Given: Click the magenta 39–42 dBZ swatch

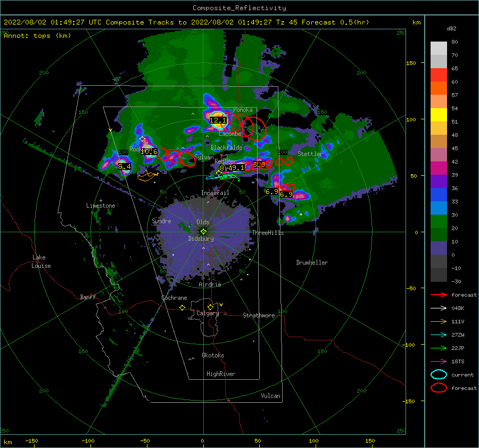Looking at the screenshot, I should coord(439,168).
